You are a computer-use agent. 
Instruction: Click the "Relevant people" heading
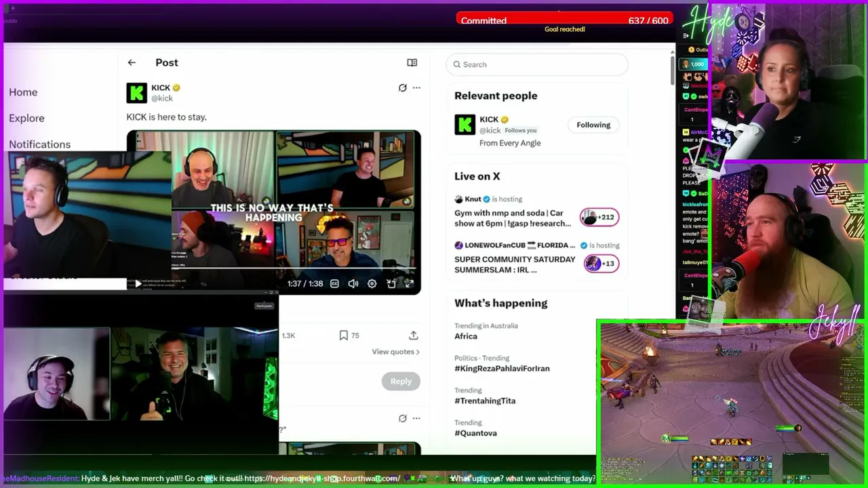point(496,96)
